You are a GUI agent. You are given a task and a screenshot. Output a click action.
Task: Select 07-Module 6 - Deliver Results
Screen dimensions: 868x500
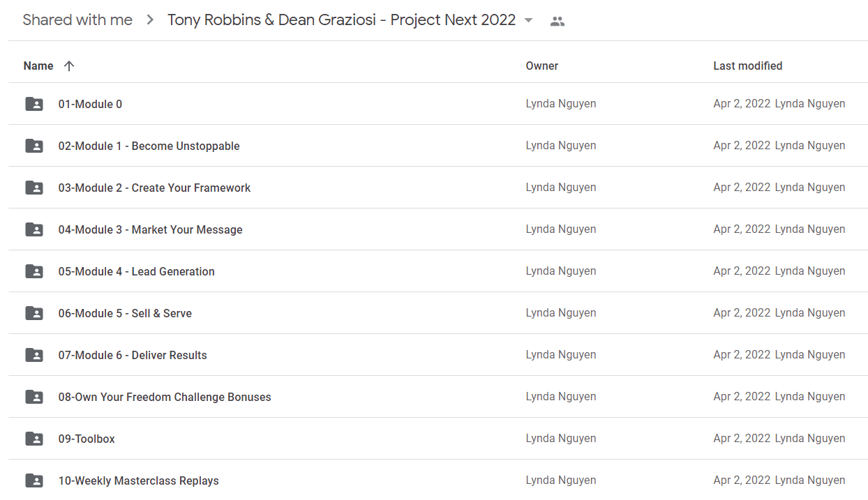[x=133, y=355]
